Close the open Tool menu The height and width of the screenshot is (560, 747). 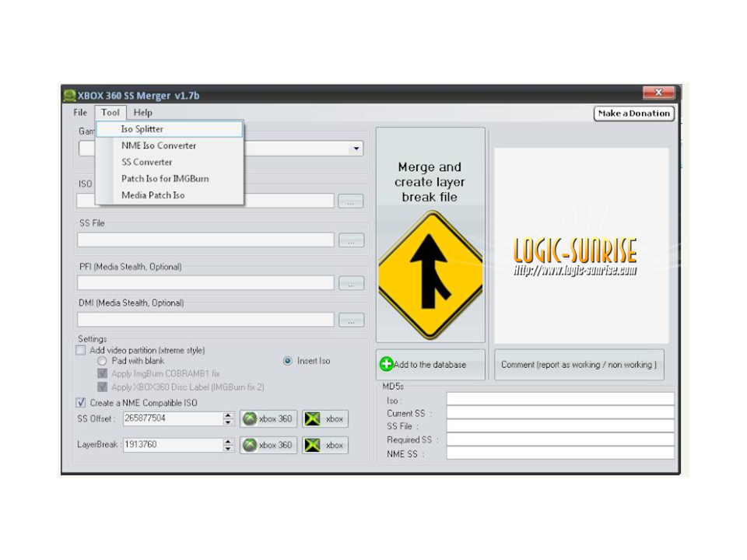pos(110,113)
